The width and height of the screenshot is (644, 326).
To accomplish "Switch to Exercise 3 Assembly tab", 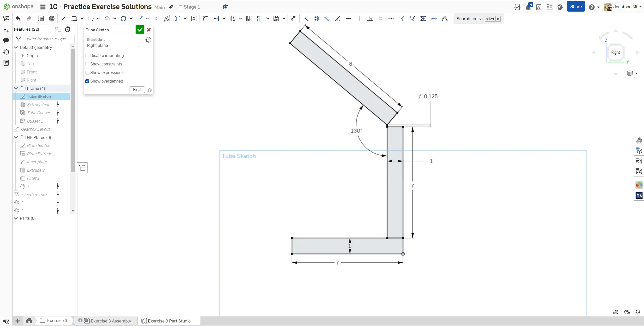I will click(x=107, y=321).
